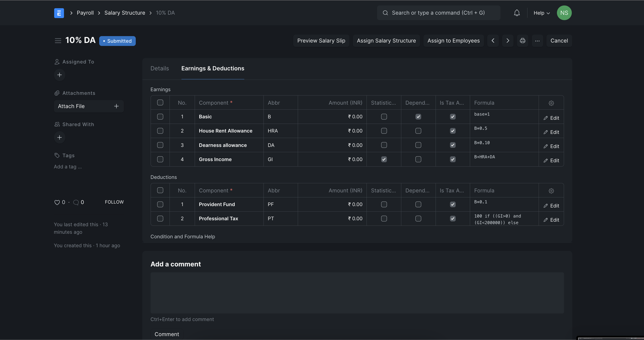Uncheck Is Tax Applicable for Dearness allowance
The width and height of the screenshot is (644, 340).
[453, 145]
